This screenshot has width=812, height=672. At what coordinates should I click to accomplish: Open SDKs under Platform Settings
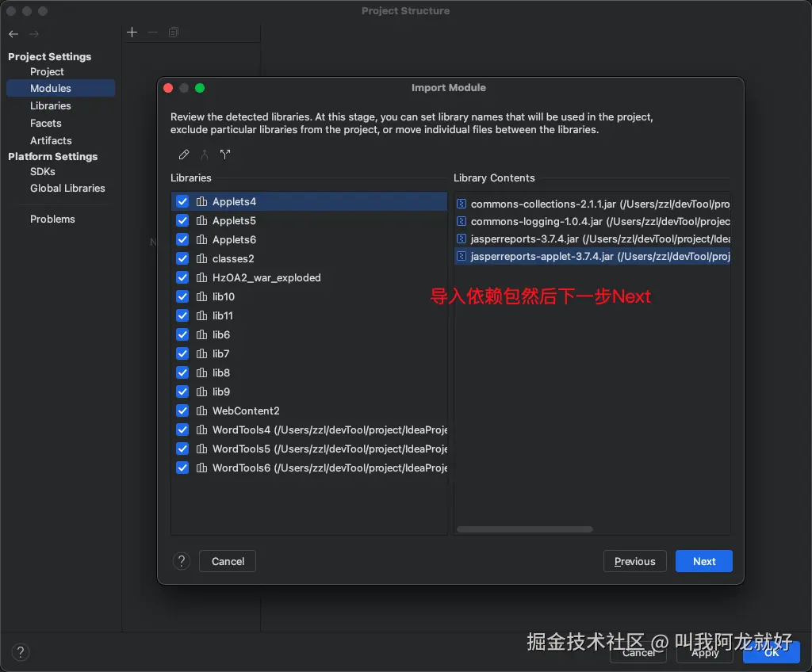43,171
